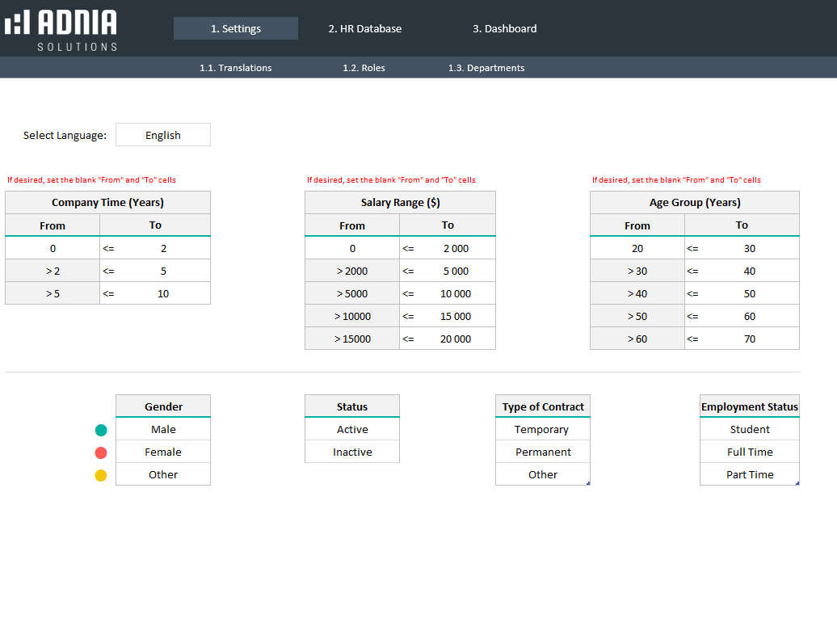Image resolution: width=837 pixels, height=644 pixels.
Task: Select the Salary Range 'To' cell 20 000
Action: [x=456, y=339]
